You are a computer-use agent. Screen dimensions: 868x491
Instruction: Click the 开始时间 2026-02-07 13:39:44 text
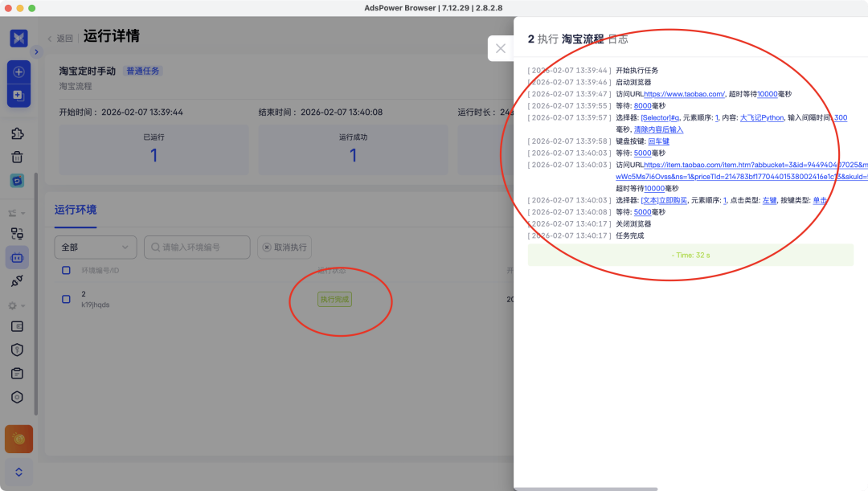pos(121,112)
